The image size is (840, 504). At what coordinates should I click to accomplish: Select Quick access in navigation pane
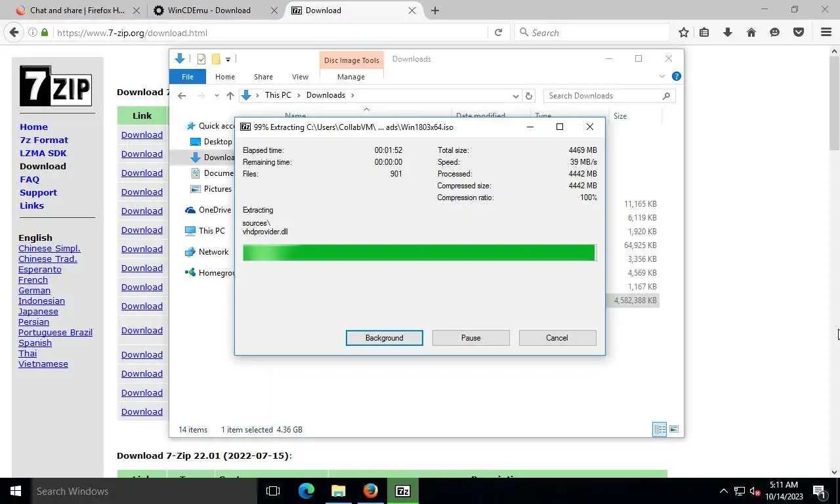coord(210,126)
